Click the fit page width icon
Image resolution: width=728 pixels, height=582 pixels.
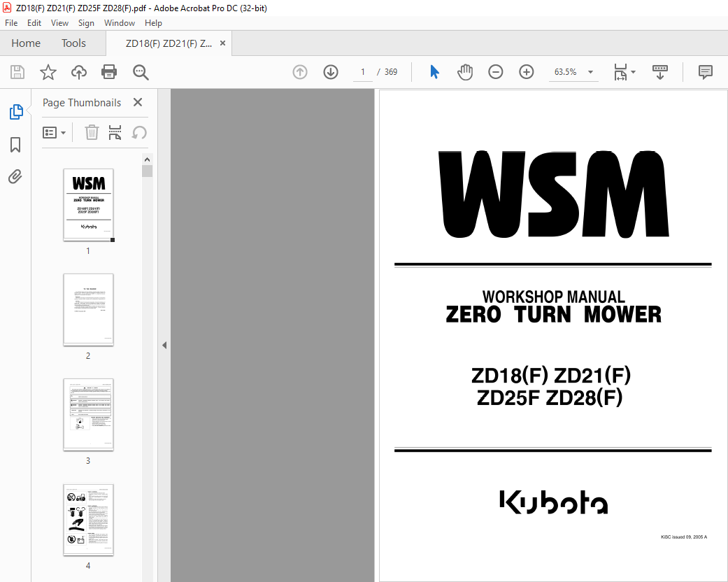[x=620, y=72]
